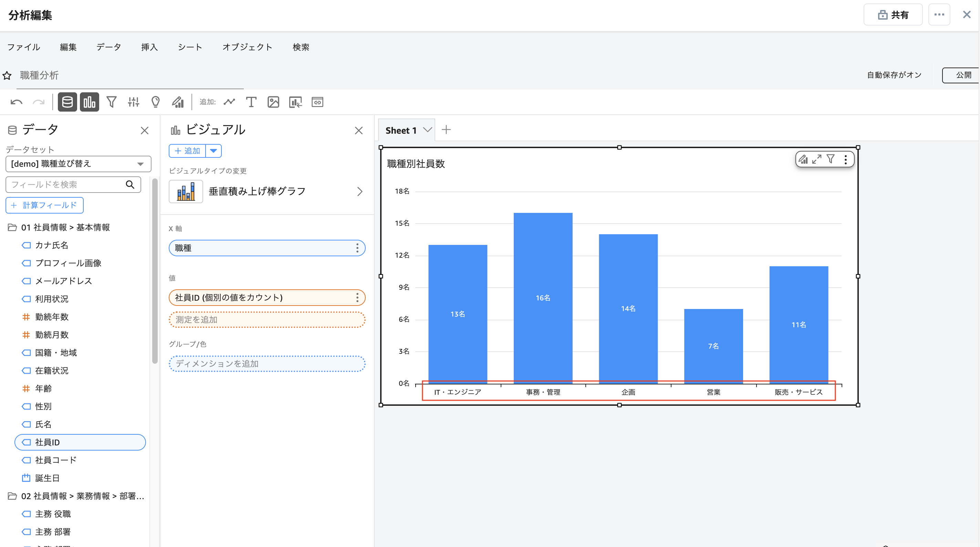This screenshot has height=547, width=980.
Task: Expand the 垂直積み上げ棒グラフ visual type chevron
Action: coord(359,191)
